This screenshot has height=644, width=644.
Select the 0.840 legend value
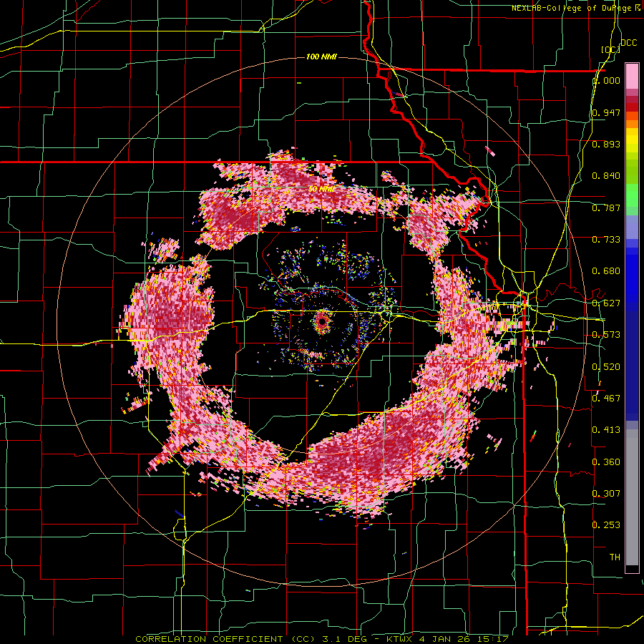(606, 176)
